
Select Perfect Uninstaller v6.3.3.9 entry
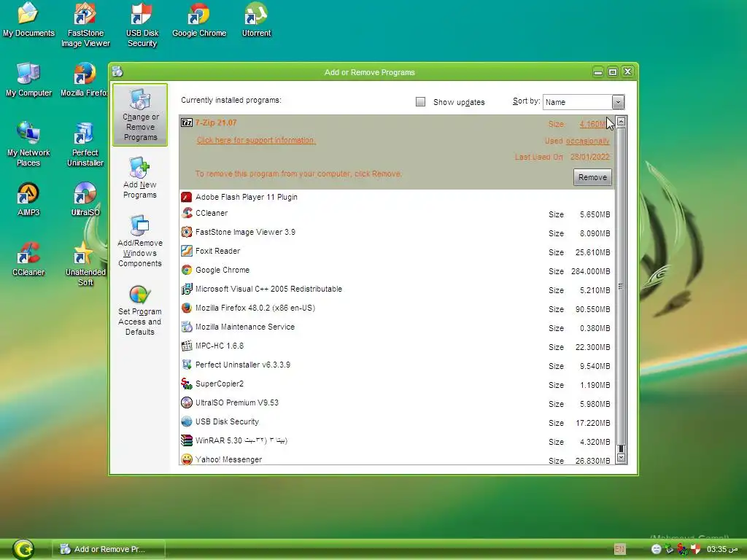[x=398, y=365]
